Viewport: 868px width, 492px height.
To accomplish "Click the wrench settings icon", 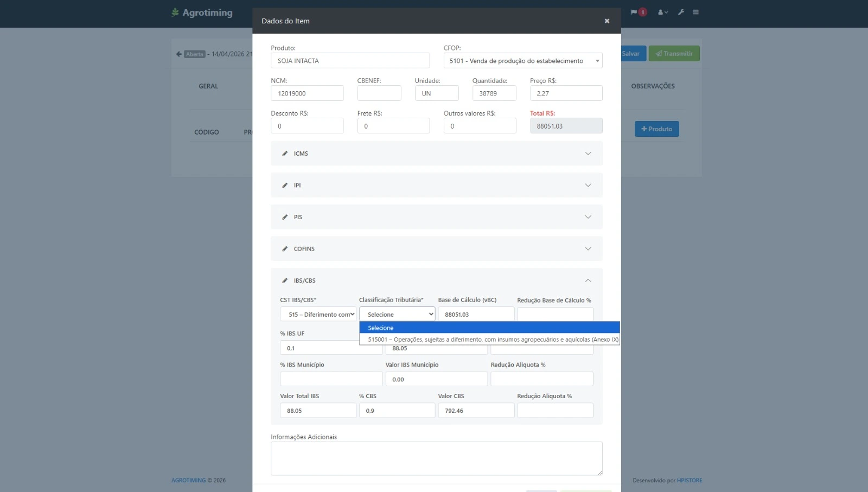I will (681, 12).
